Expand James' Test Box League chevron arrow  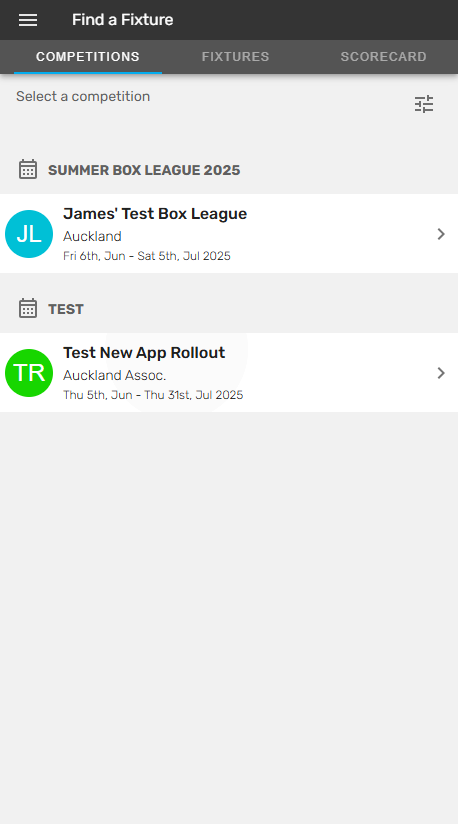pos(441,234)
